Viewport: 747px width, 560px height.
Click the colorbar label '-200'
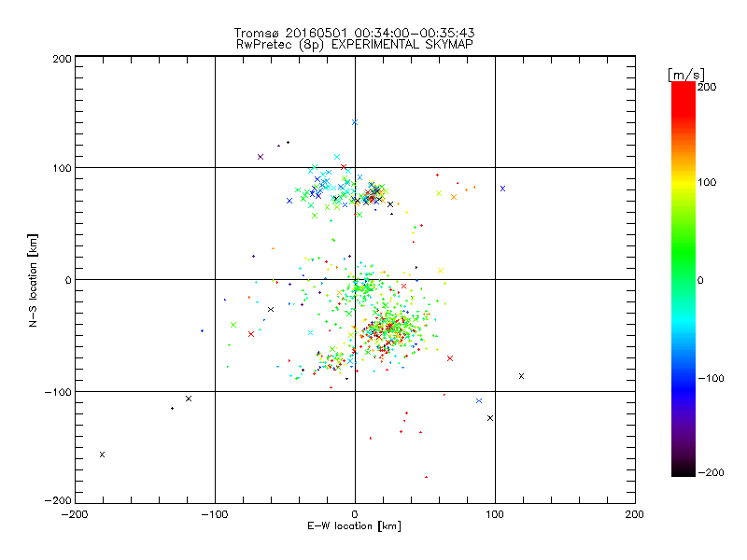(x=711, y=473)
